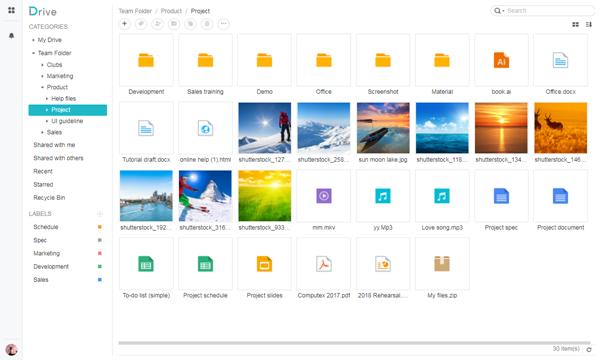
Task: Open the more options ellipsis button
Action: pos(223,24)
